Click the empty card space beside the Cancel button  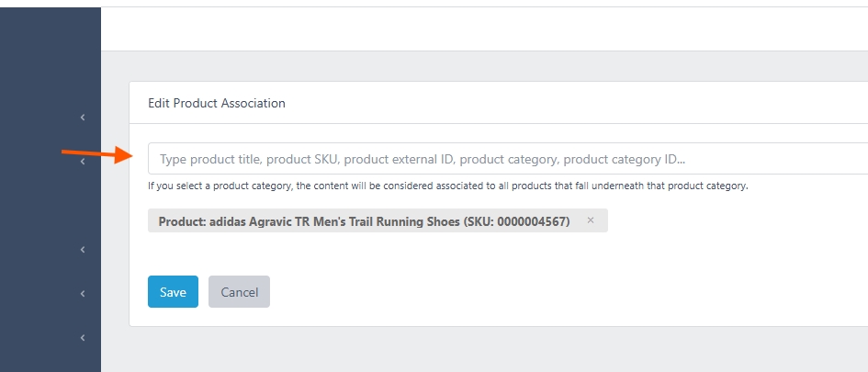pyautogui.click(x=554, y=292)
